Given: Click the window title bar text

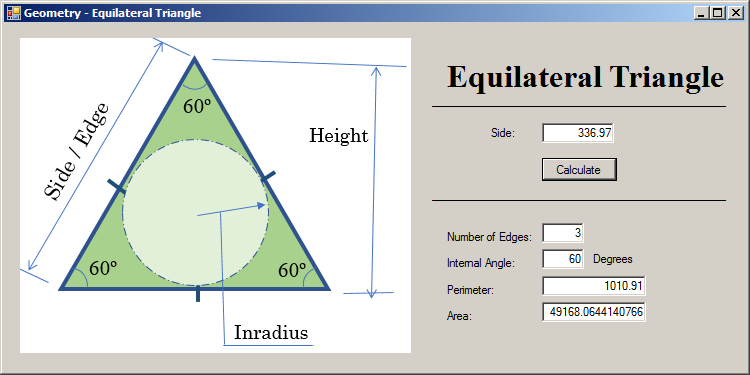Looking at the screenshot, I should point(112,13).
